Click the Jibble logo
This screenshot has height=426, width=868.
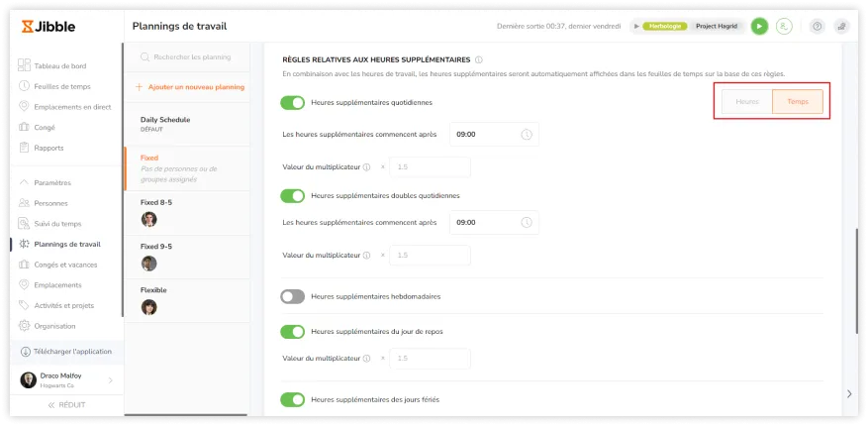(x=48, y=26)
